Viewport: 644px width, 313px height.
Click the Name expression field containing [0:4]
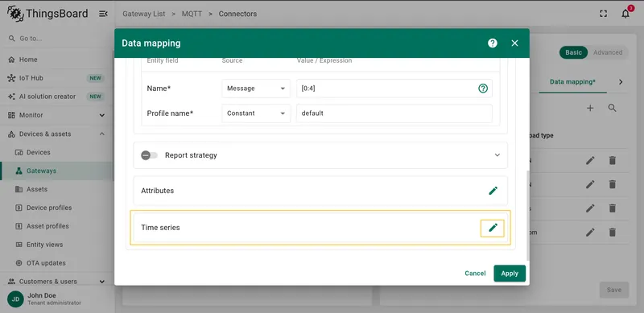(x=394, y=89)
